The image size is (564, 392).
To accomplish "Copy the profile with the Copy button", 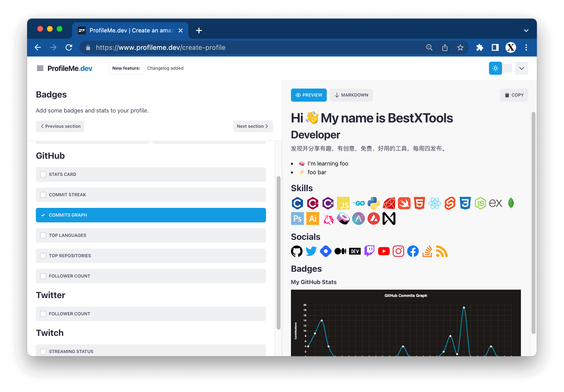I will point(514,95).
